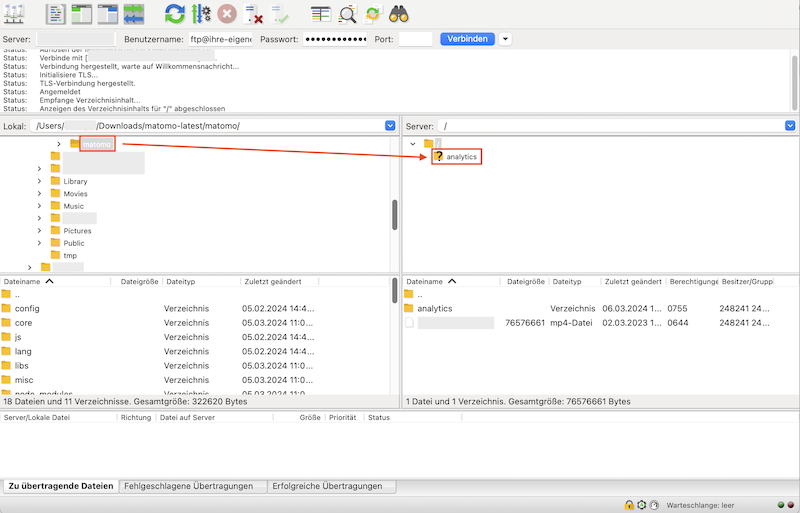
Task: Select the lang folder icon in local list
Action: coord(6,351)
